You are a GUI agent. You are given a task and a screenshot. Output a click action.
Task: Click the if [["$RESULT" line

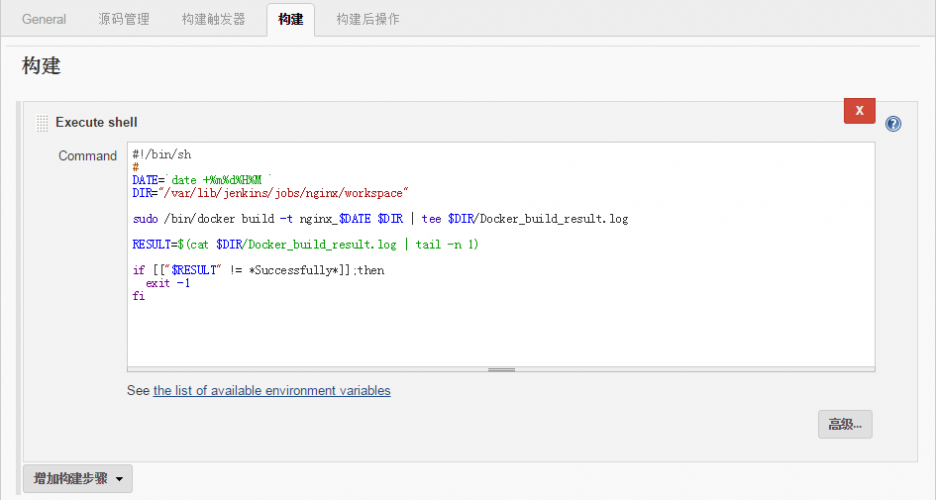258,270
